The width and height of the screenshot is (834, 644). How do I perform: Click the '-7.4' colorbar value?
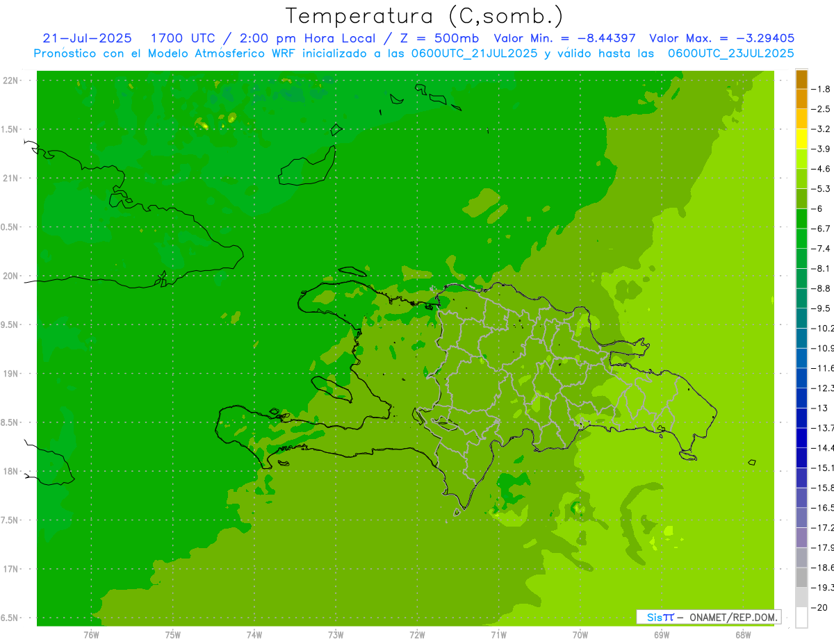click(x=821, y=249)
